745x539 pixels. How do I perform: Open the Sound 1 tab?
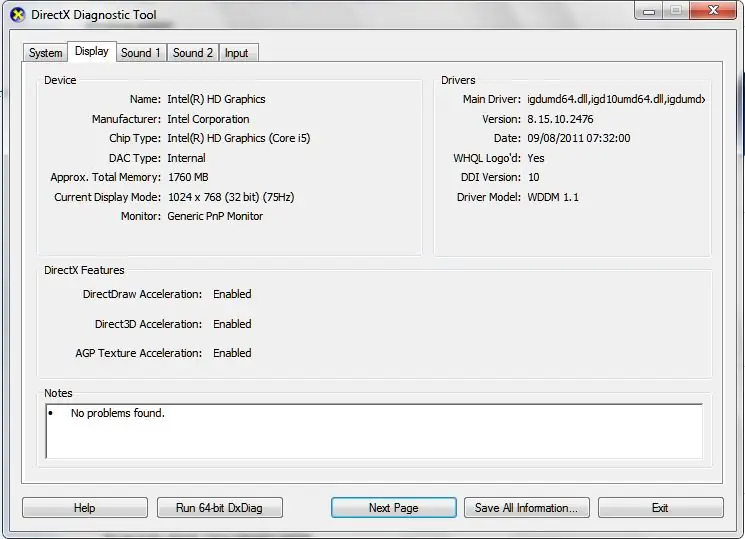141,53
